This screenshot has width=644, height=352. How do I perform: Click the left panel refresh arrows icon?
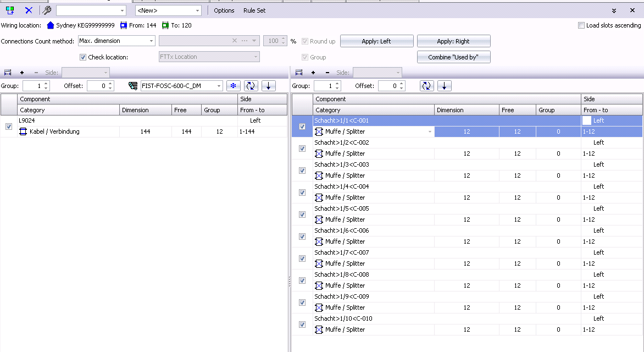point(251,86)
